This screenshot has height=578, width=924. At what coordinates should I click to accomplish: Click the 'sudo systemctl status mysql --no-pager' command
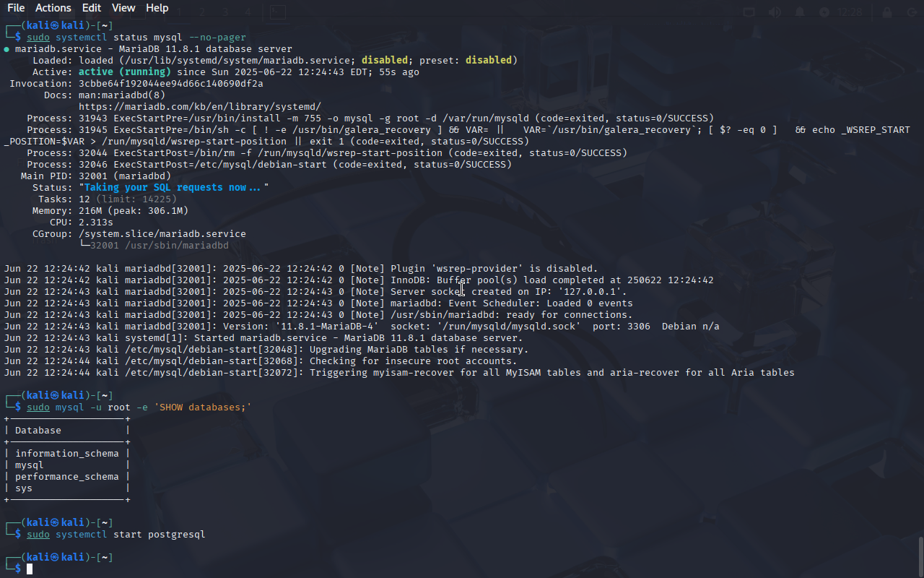click(136, 38)
